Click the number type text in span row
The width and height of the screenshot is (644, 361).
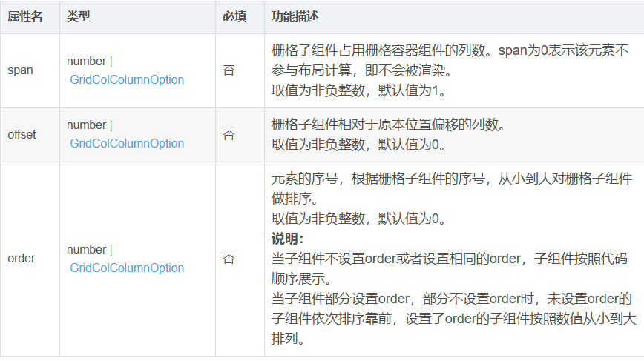point(86,62)
